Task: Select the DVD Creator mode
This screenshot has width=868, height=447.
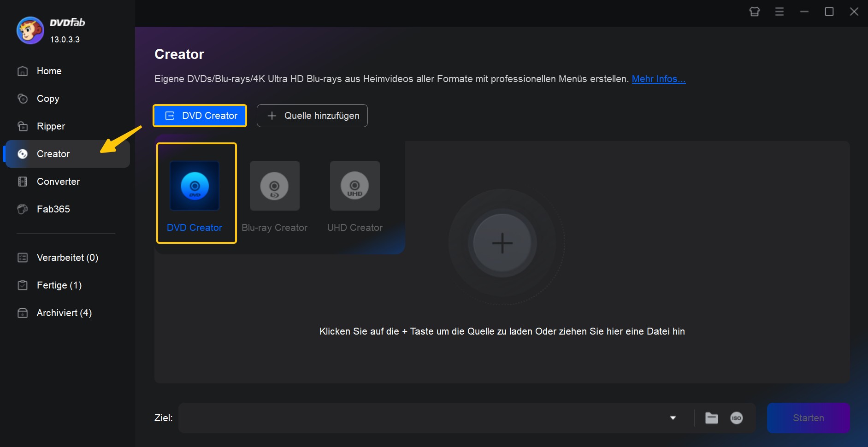Action: (x=196, y=193)
